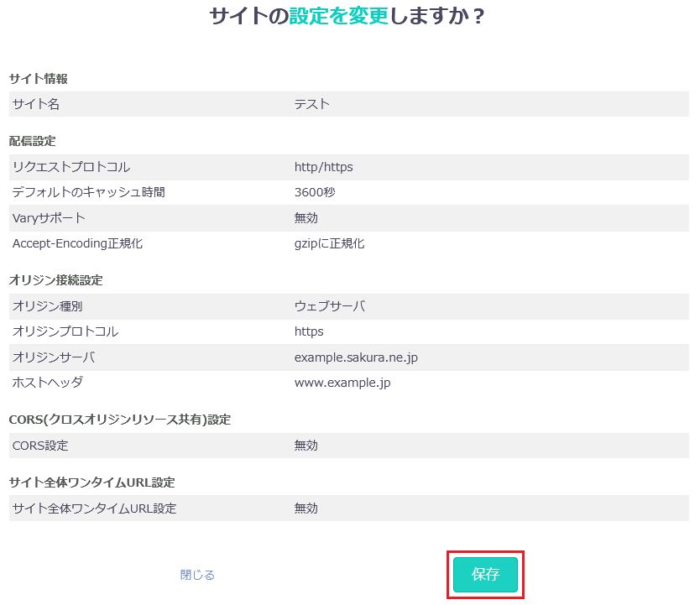The width and height of the screenshot is (700, 605).
Task: Select the ウェブサーバ origin type value
Action: pyautogui.click(x=330, y=306)
